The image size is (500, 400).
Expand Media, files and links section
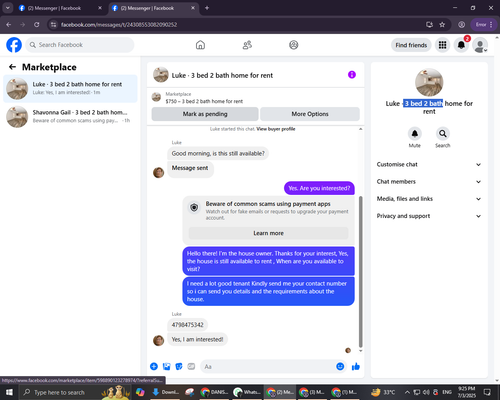click(x=429, y=199)
